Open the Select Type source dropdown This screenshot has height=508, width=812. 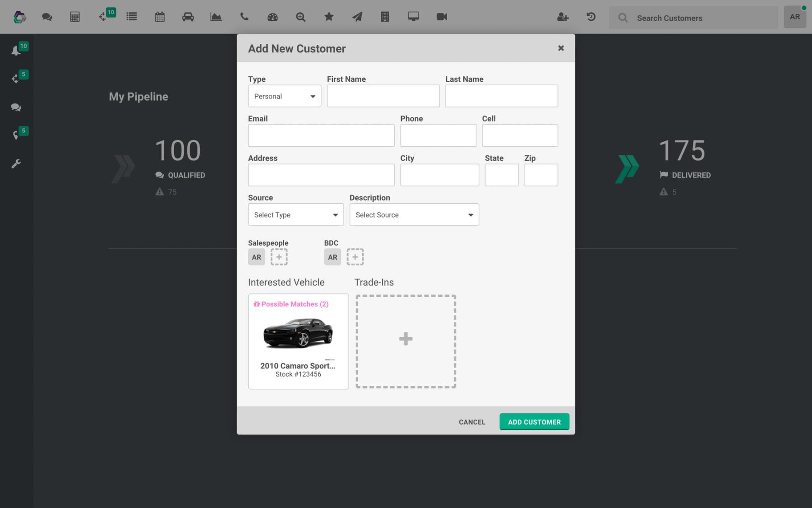296,214
